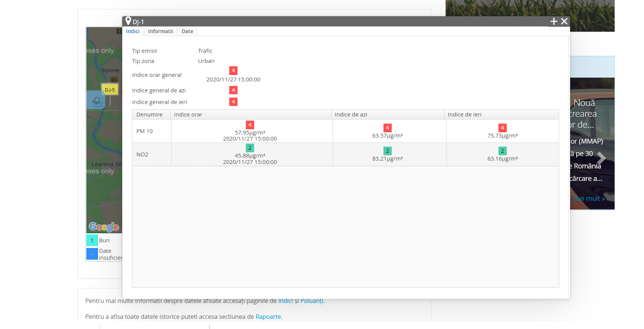The image size is (644, 329).
Task: Click the location pin icon beside DJ-1
Action: [x=128, y=21]
